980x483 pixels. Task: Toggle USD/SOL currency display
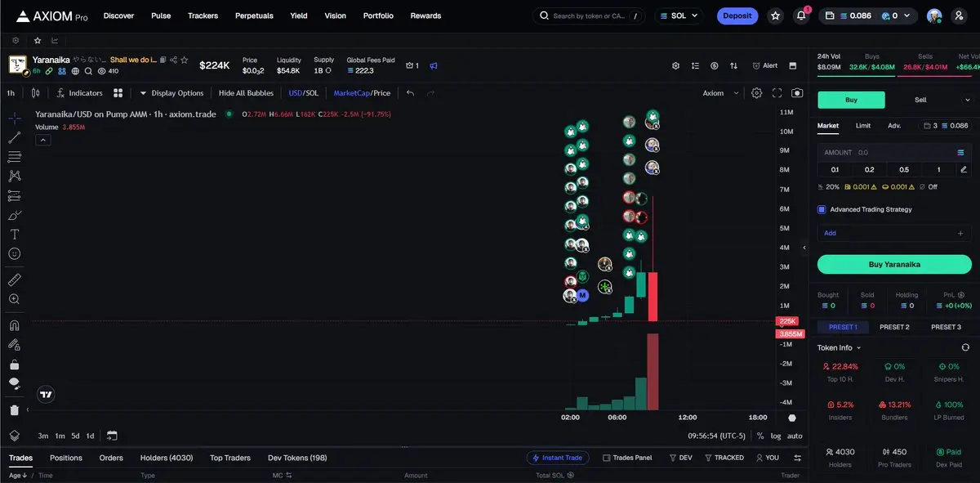[303, 93]
